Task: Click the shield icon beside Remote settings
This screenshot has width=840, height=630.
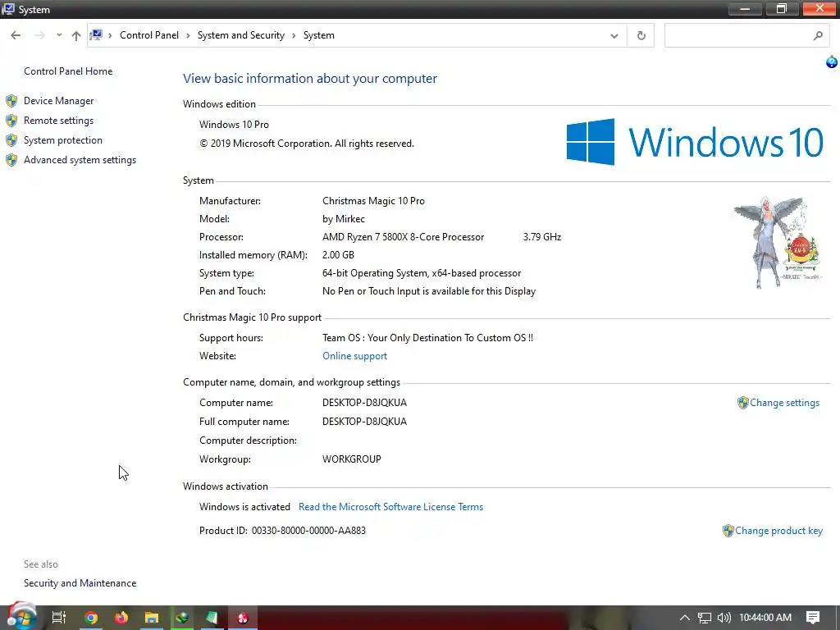Action: [x=11, y=121]
